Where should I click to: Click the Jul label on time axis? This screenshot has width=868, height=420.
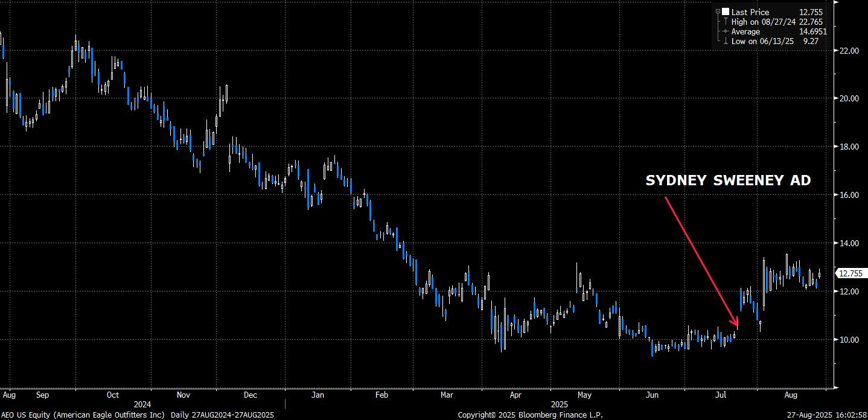click(x=721, y=396)
